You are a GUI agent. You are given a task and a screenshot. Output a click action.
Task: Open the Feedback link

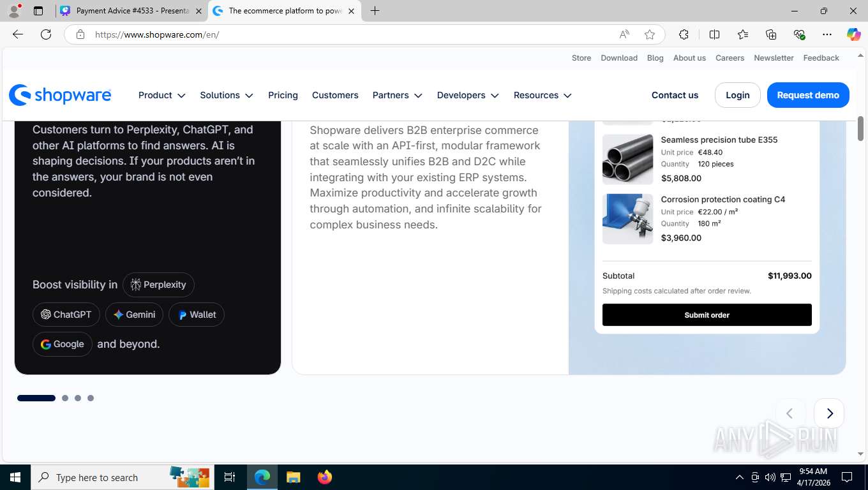coord(821,58)
